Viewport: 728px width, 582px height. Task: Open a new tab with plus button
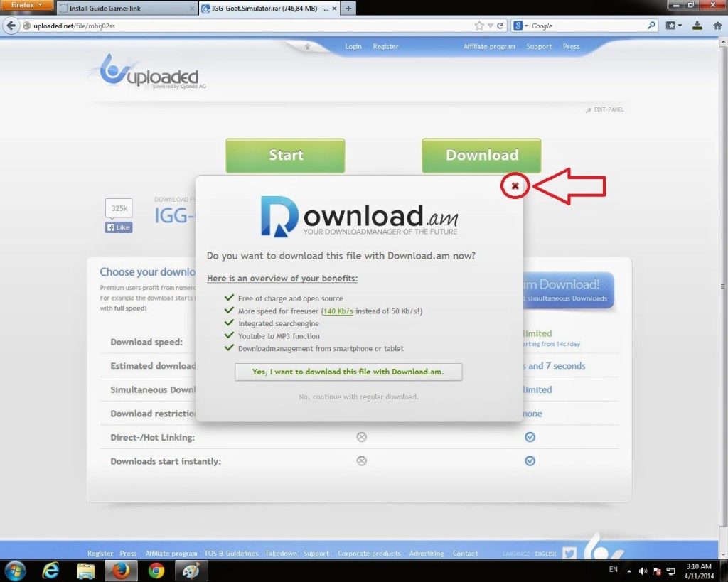coord(348,8)
